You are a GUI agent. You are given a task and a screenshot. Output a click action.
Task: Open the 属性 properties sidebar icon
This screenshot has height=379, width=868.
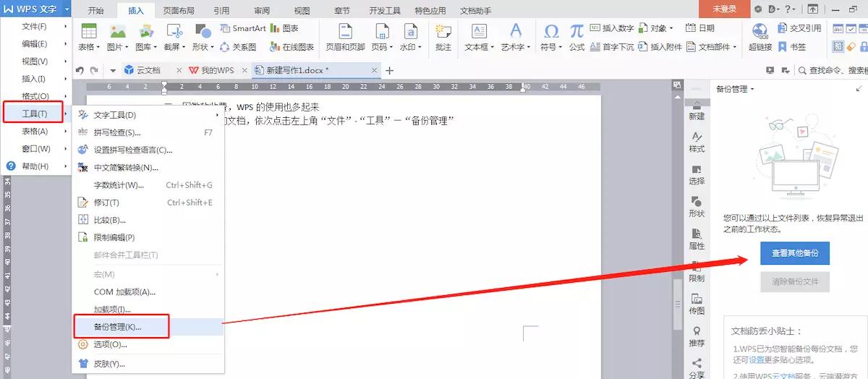pyautogui.click(x=697, y=239)
